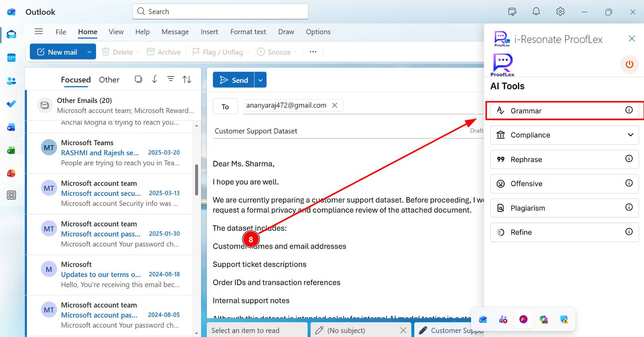This screenshot has width=644, height=337.
Task: Click the info icon next to Rephrase
Action: pos(629,159)
